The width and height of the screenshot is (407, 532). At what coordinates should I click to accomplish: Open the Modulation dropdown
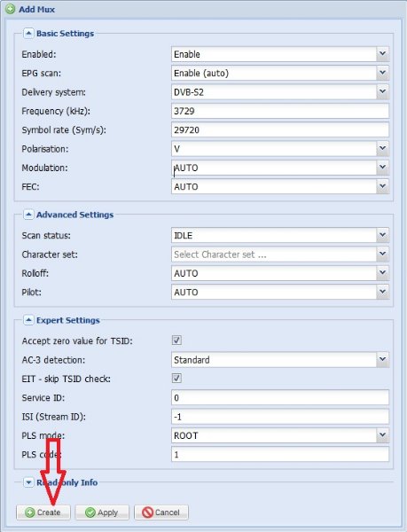point(280,168)
